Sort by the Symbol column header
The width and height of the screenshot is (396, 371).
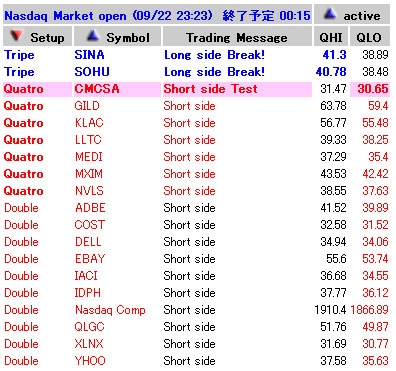(x=117, y=36)
